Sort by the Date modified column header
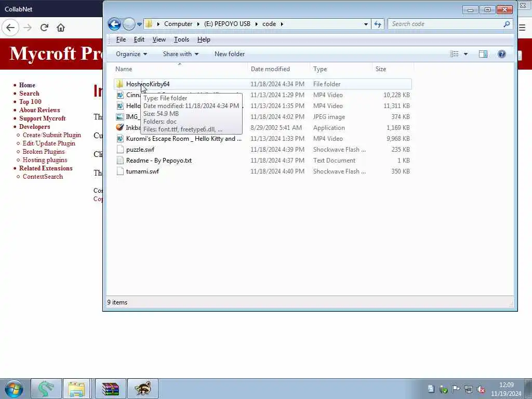 (278, 69)
